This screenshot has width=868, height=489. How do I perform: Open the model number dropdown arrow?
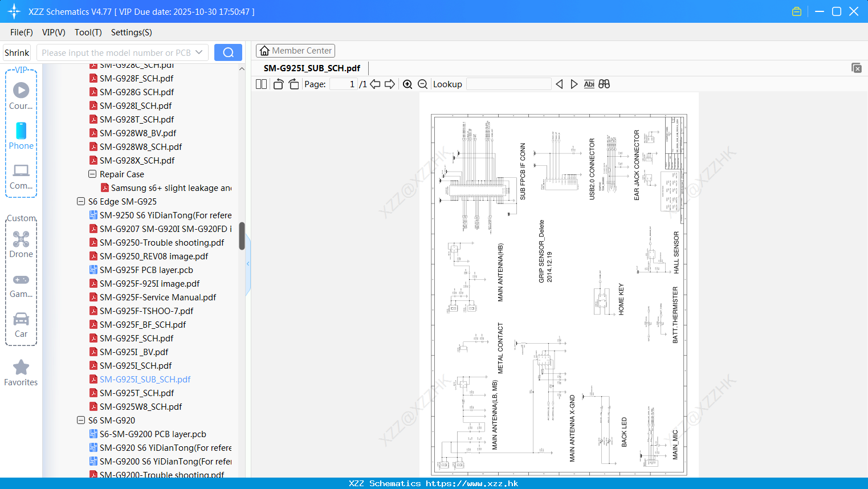pyautogui.click(x=199, y=52)
